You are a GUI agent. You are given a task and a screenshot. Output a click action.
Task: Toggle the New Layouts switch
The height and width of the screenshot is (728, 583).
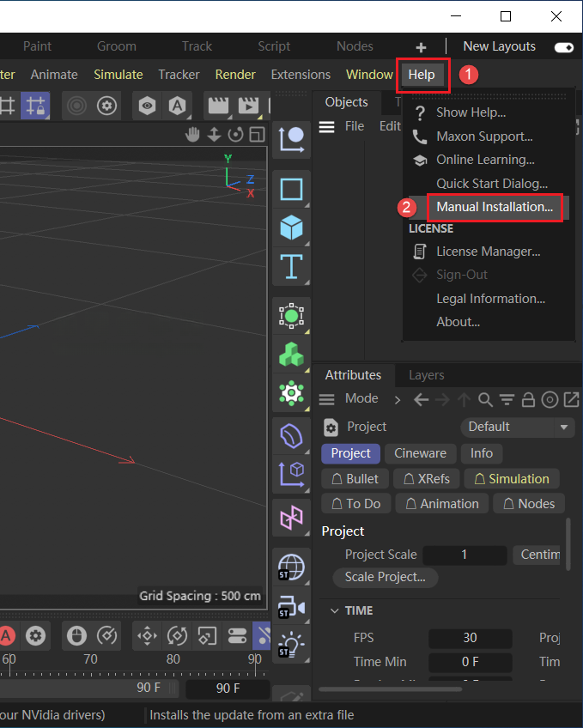564,47
